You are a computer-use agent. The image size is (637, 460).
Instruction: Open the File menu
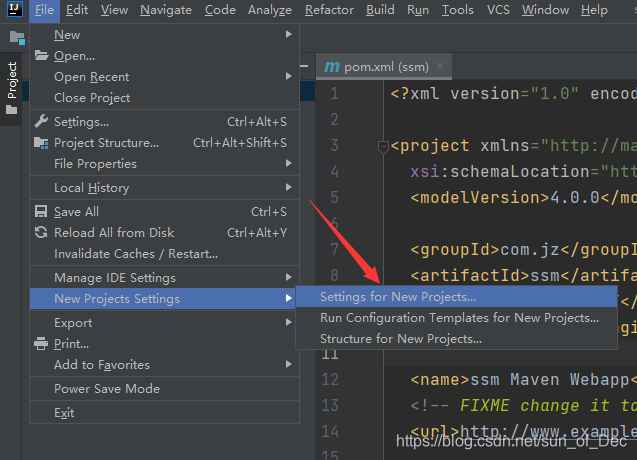(x=44, y=10)
